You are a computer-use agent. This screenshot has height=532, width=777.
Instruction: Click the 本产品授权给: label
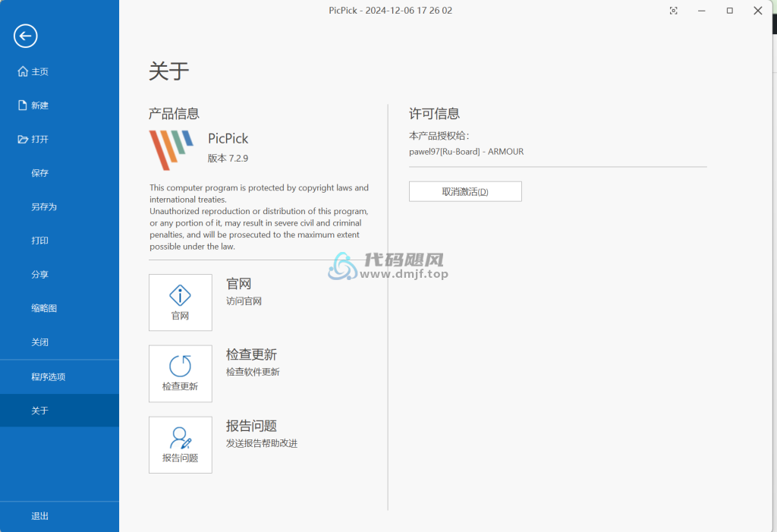pyautogui.click(x=439, y=136)
